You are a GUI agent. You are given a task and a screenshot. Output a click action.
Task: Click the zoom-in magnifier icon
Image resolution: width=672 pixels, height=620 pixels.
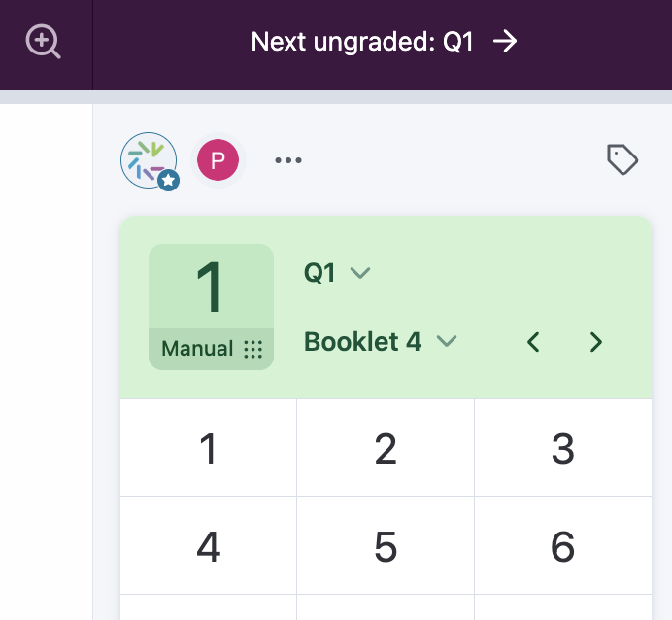(x=44, y=42)
